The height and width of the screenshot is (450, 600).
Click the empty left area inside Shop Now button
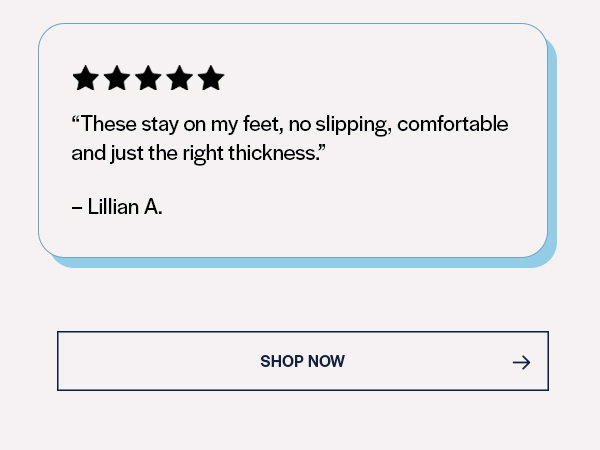coord(153,361)
